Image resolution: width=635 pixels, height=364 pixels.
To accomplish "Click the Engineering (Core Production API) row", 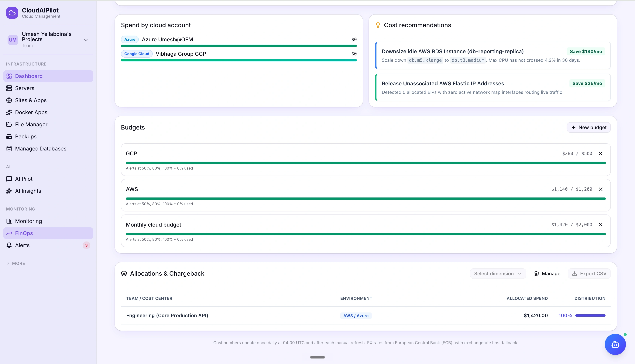I will [366, 315].
